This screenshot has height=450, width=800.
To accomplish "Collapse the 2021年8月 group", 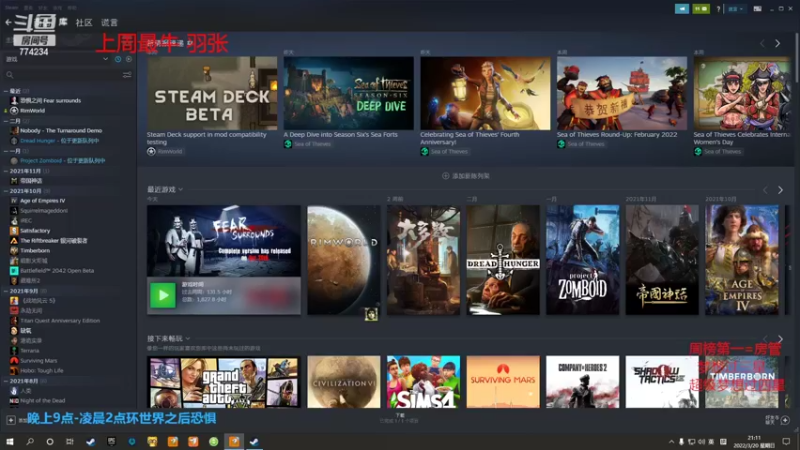I will 6,381.
